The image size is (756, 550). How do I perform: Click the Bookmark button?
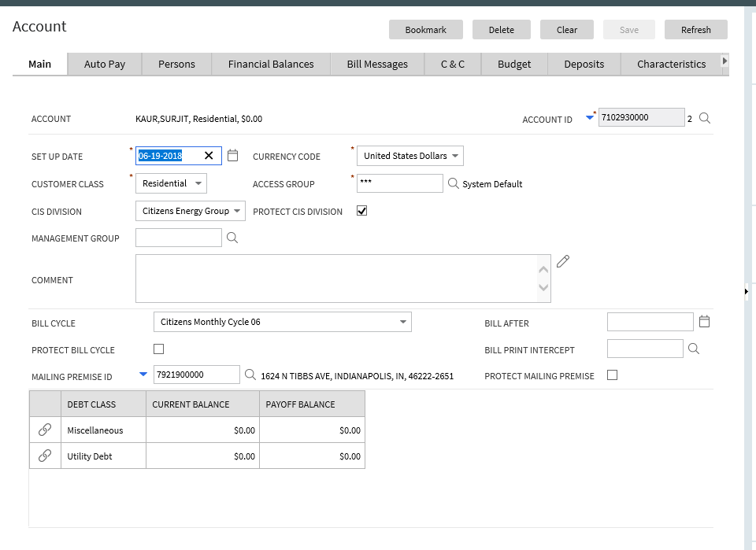[425, 30]
